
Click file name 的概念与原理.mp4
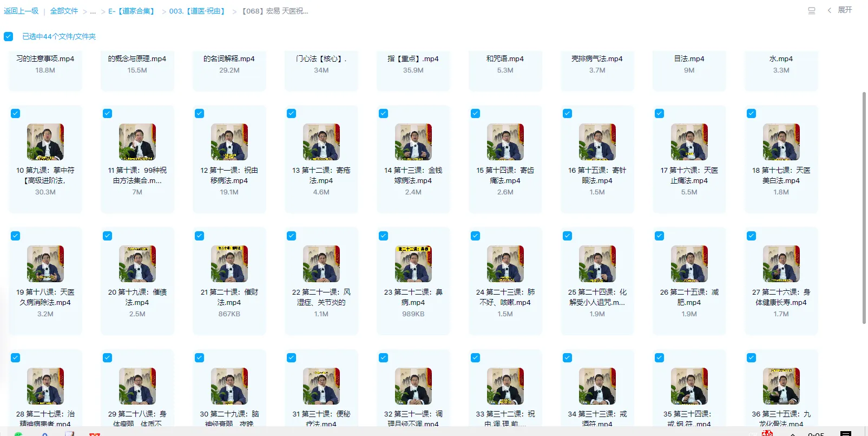[137, 58]
